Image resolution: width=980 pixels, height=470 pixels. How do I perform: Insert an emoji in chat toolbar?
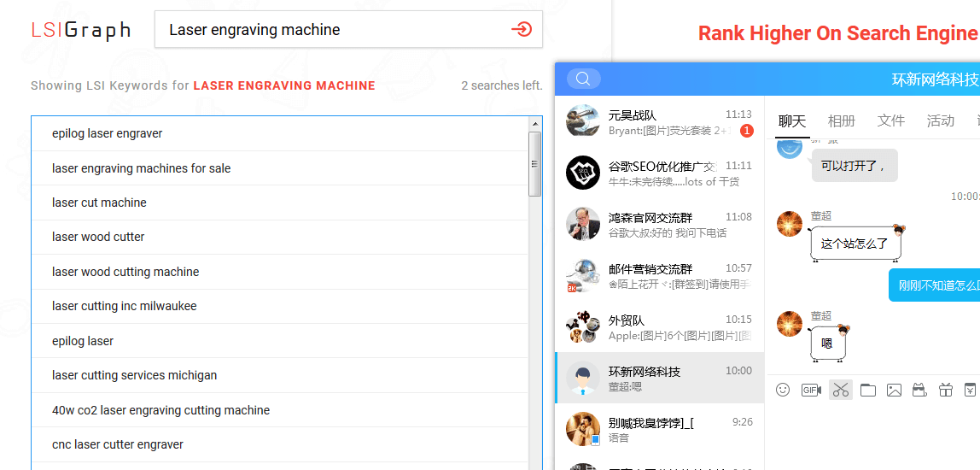(x=783, y=390)
